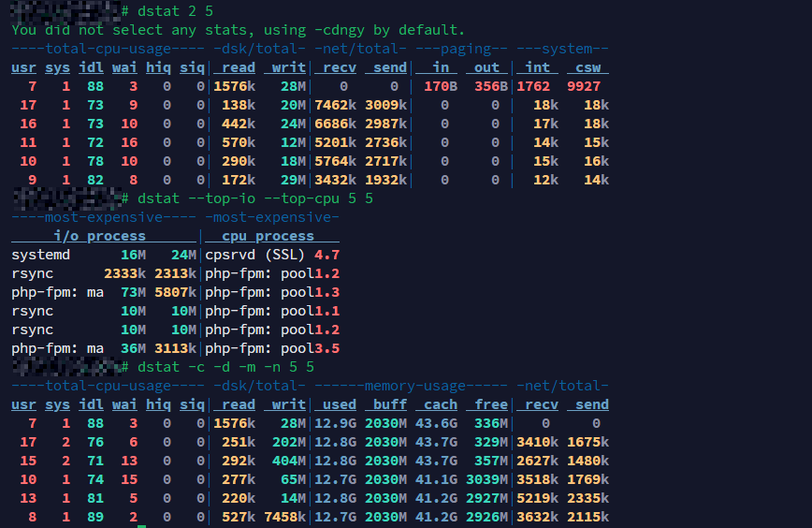Click the cache value '43.6G'

(436, 423)
